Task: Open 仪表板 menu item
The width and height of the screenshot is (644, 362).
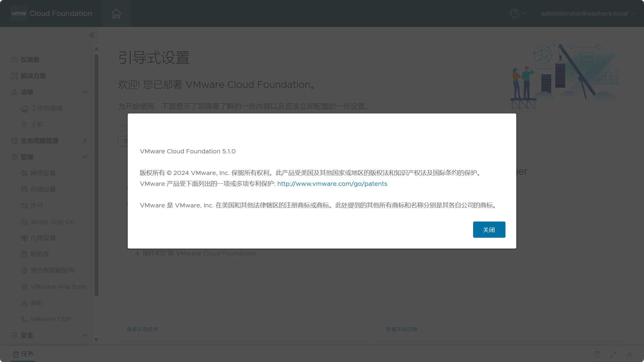Action: point(30,60)
